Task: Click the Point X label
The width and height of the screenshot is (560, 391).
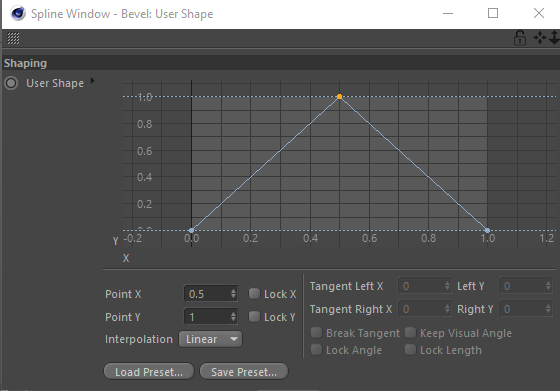Action: coord(123,294)
